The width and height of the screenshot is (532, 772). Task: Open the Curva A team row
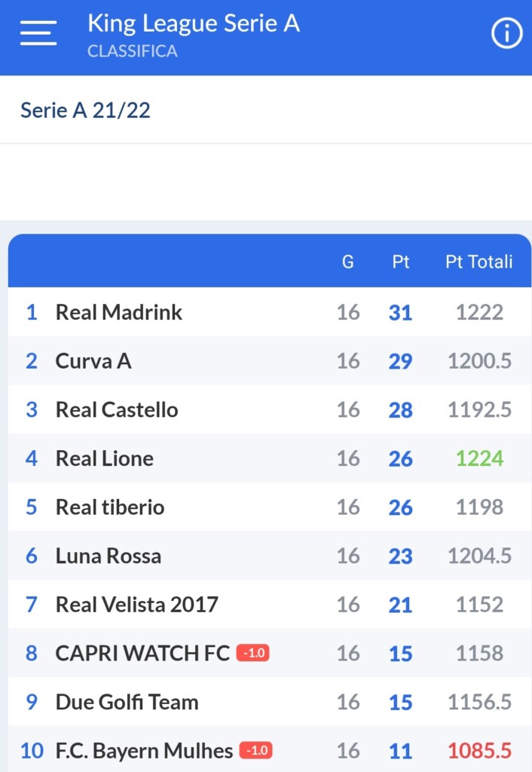(270, 360)
